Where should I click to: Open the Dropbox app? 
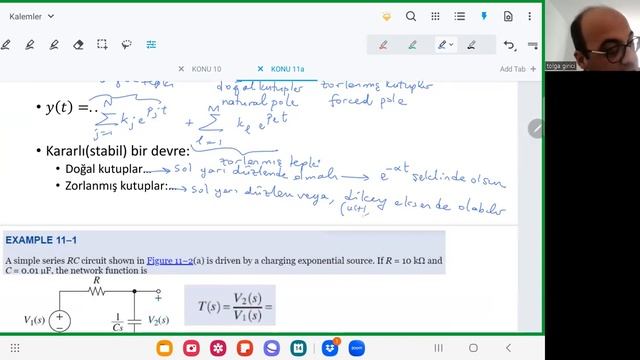[x=330, y=348]
